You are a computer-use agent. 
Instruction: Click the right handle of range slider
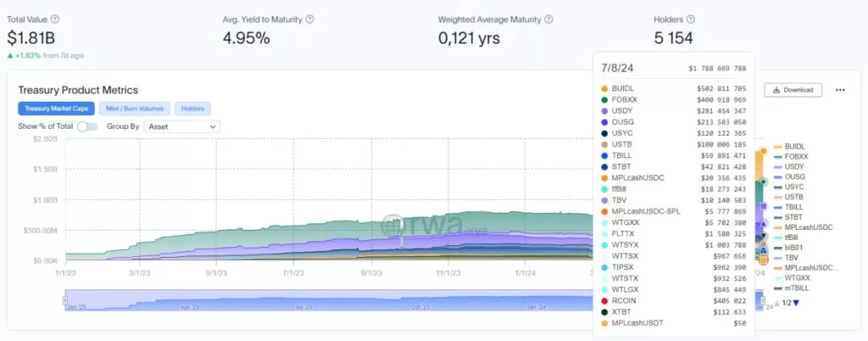[x=762, y=300]
